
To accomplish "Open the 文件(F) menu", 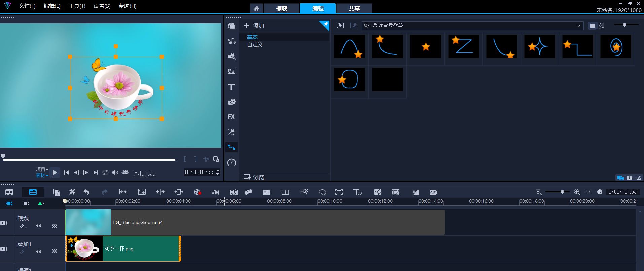I will (x=27, y=6).
